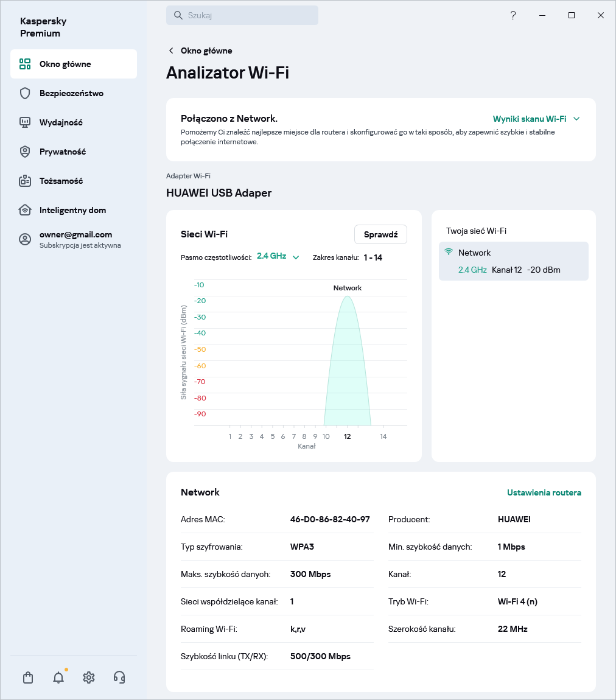This screenshot has width=616, height=700.
Task: Open the Bezpieczeństwo section in the sidebar
Action: tap(71, 93)
